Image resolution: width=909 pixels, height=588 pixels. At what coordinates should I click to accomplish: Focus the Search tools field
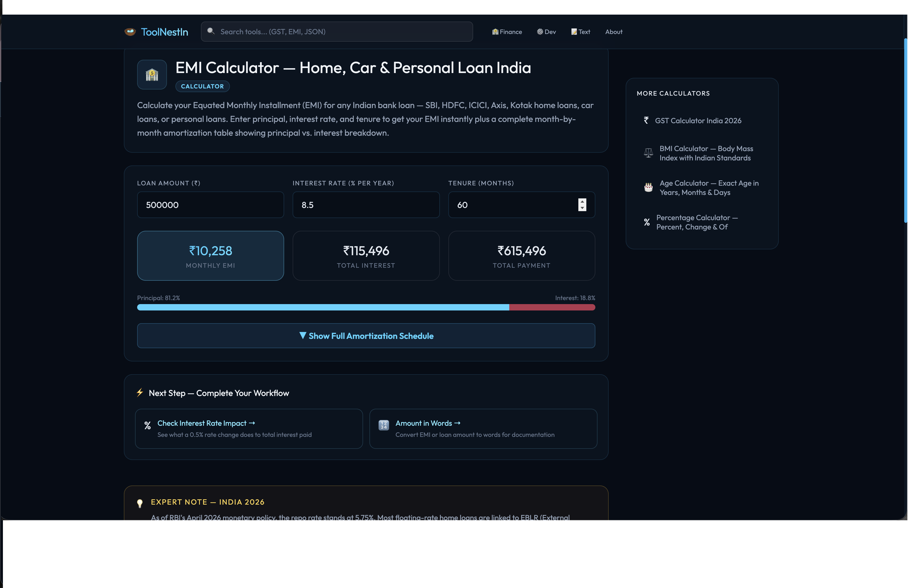click(337, 32)
